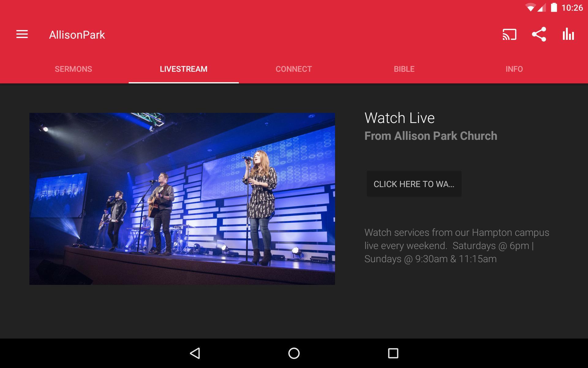Tap the Cast screen icon

tap(510, 34)
